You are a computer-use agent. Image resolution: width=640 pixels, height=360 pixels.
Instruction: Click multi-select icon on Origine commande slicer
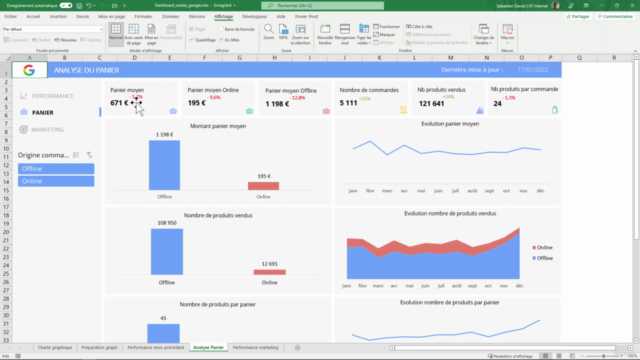pos(76,155)
